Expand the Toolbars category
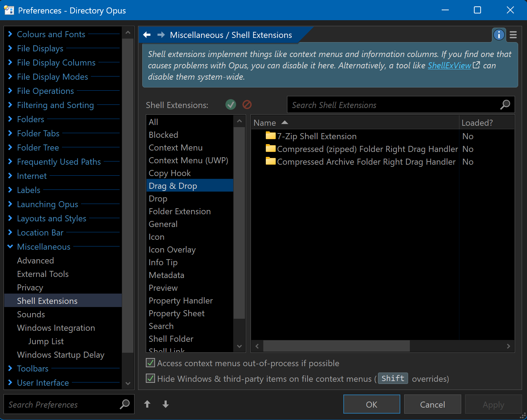Image resolution: width=527 pixels, height=420 pixels. 10,368
